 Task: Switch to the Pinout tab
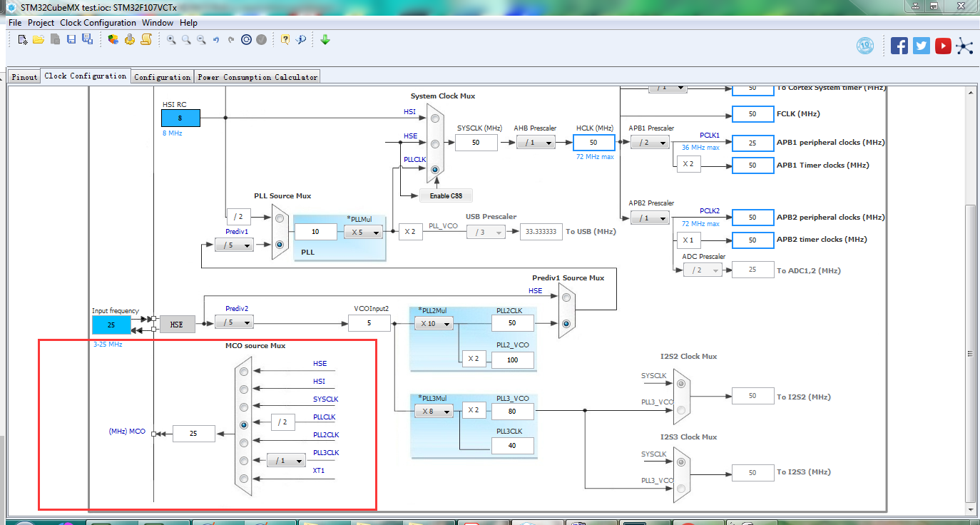pos(24,76)
